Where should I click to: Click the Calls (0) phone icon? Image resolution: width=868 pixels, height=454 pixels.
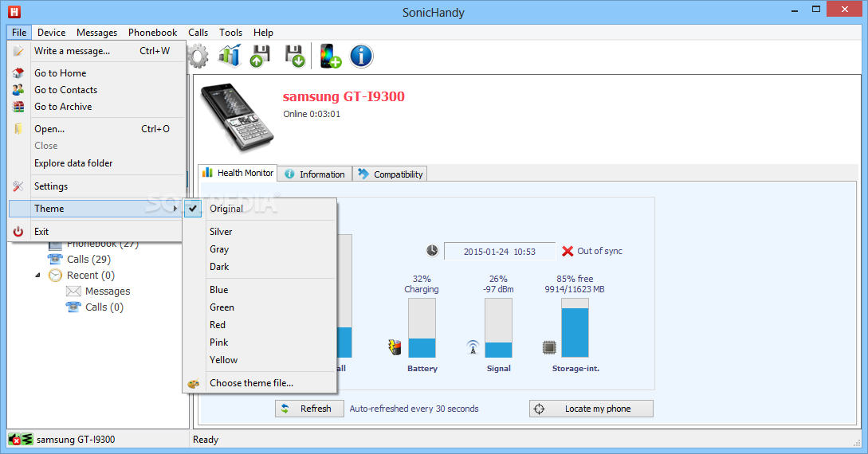[73, 307]
